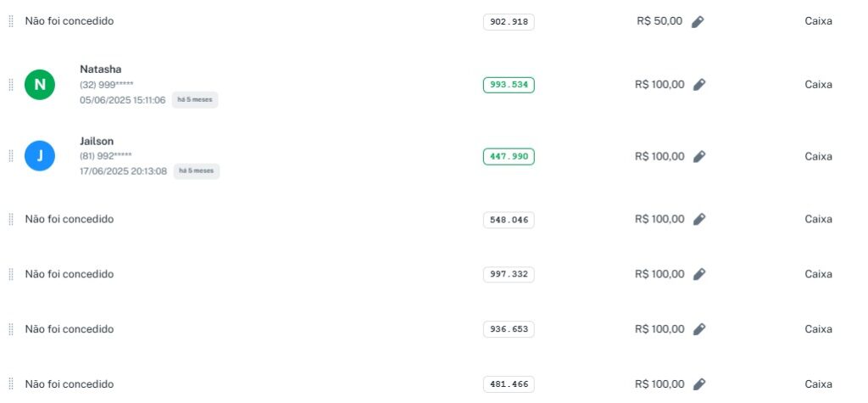The width and height of the screenshot is (868, 403).
Task: Click Jailson's blue J avatar
Action: click(39, 156)
